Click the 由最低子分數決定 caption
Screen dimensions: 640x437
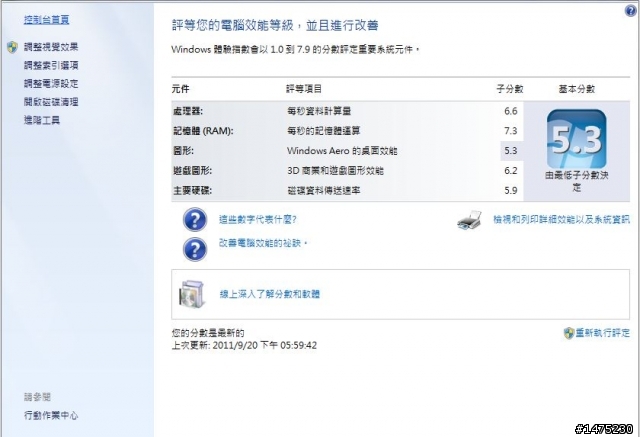tap(577, 182)
